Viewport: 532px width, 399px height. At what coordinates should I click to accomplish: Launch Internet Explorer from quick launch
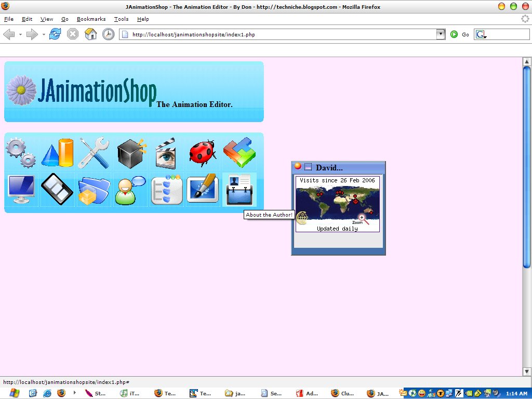click(47, 393)
